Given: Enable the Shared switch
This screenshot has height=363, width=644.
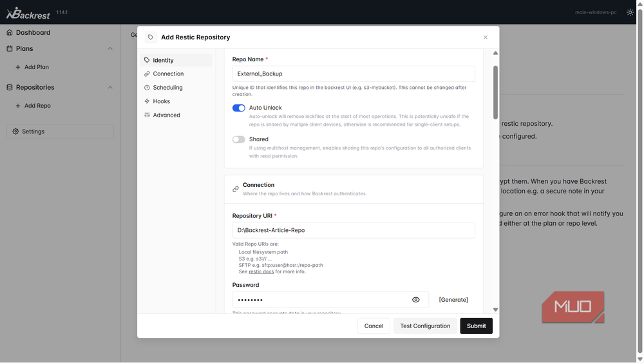Looking at the screenshot, I should (x=239, y=139).
